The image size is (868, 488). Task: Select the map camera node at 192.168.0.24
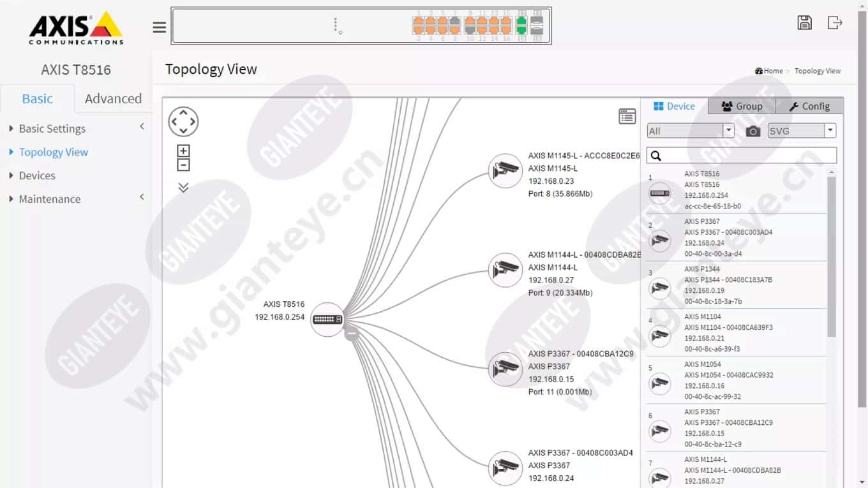point(505,468)
